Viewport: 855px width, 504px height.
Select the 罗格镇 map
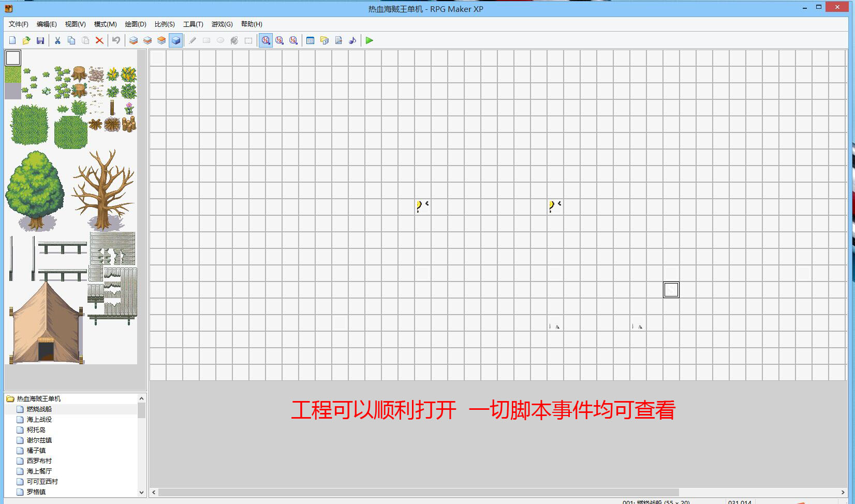click(x=36, y=492)
